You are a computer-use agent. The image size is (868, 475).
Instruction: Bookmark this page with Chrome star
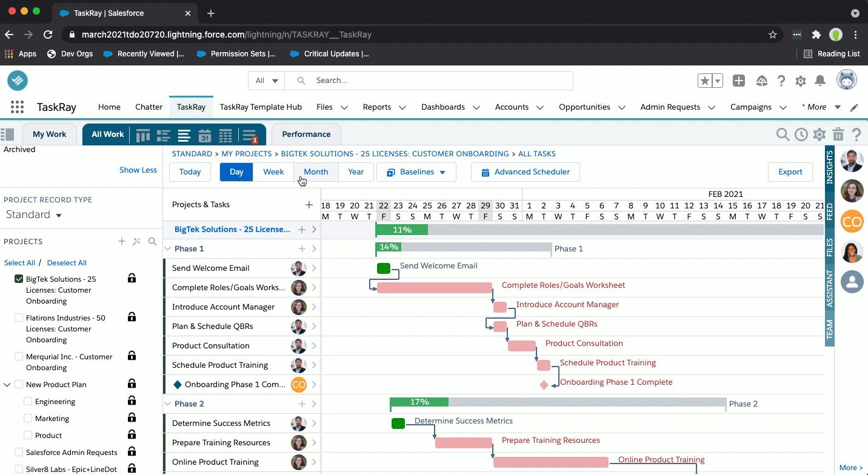(x=773, y=35)
